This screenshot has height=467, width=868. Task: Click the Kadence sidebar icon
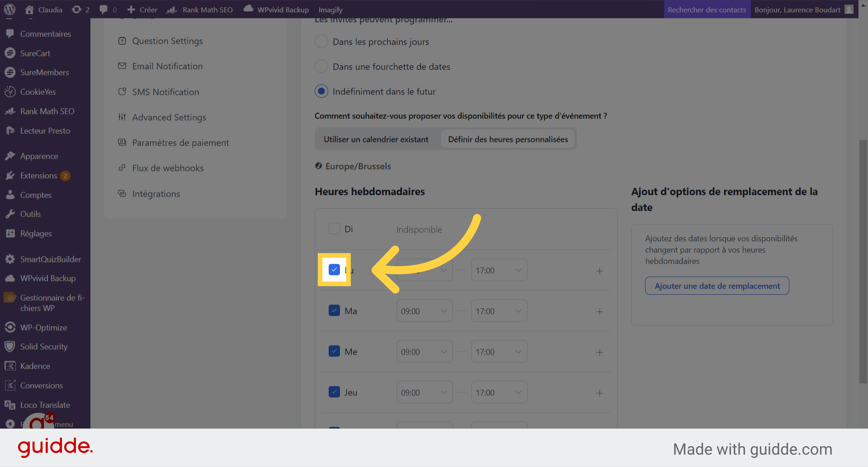pos(10,366)
